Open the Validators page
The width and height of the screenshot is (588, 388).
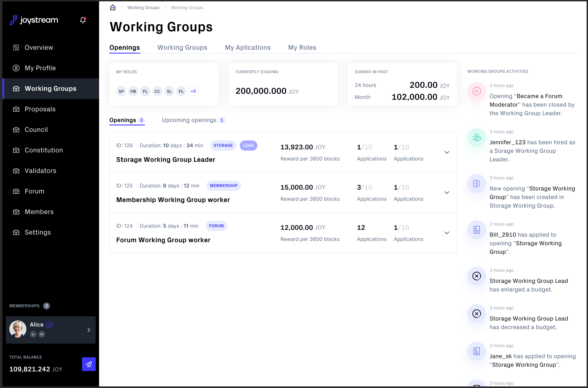(x=40, y=170)
